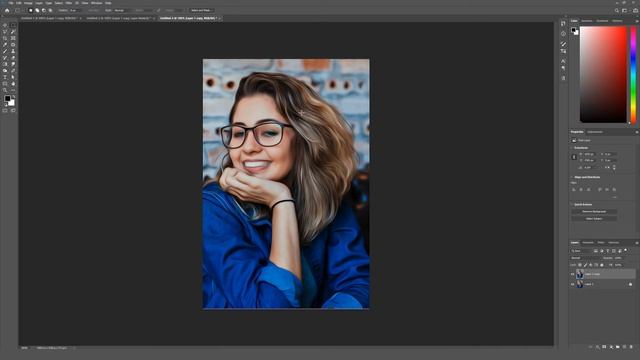Screen dimensions: 640x360
Task: Select the Gradient tool
Action: [5, 64]
